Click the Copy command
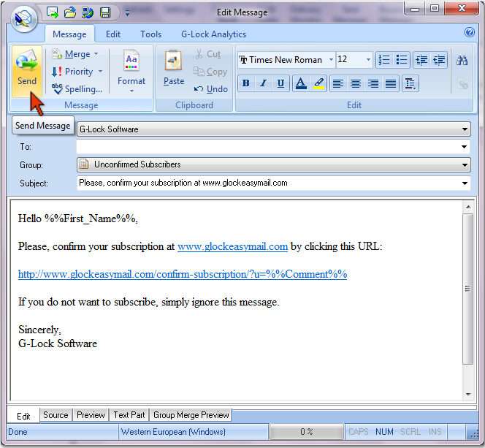 click(210, 72)
